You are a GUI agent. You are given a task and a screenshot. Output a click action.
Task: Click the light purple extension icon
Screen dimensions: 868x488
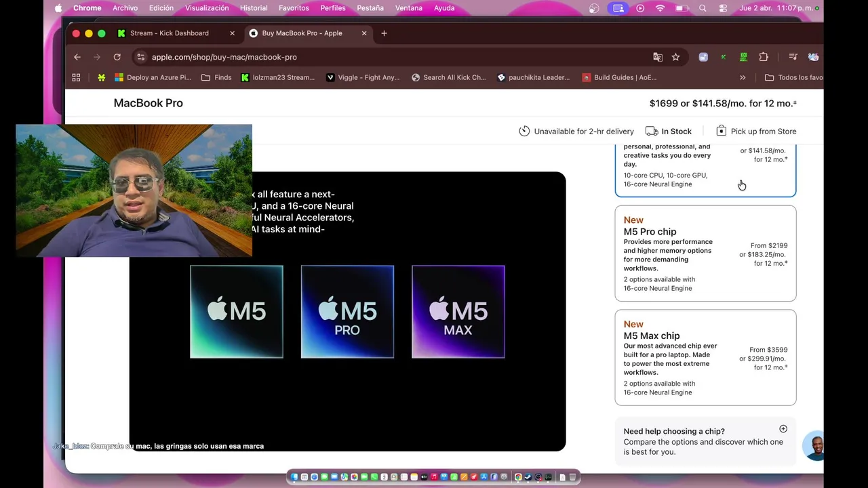click(703, 57)
